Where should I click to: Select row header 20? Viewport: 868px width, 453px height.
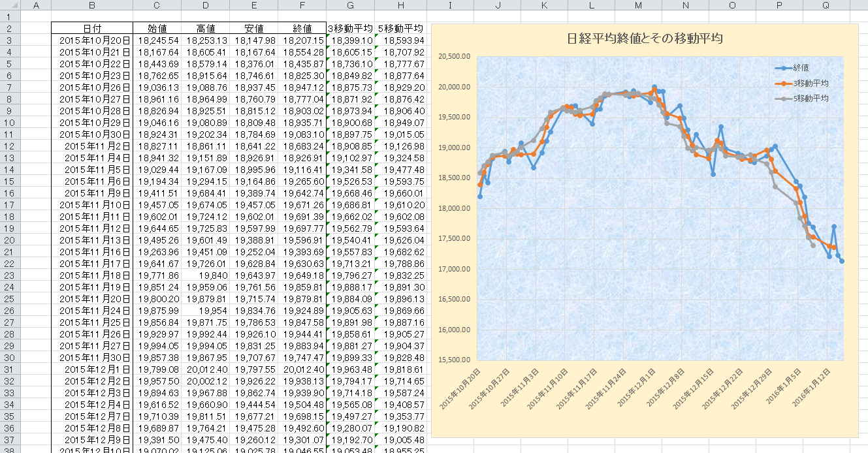pos(10,240)
